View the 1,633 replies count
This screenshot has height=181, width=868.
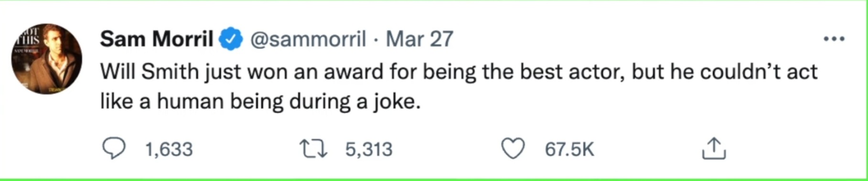(x=169, y=149)
